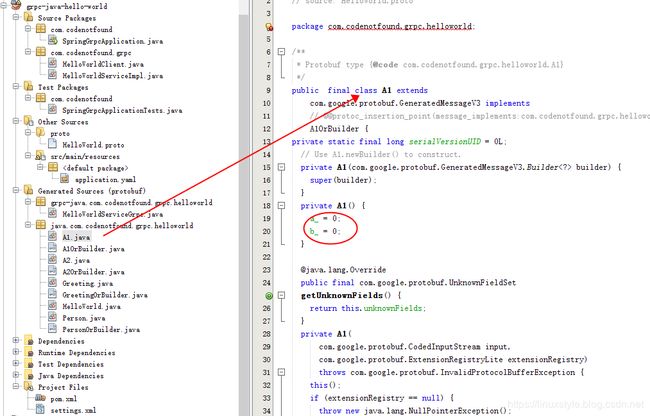This screenshot has height=416, width=650.
Task: Click the Project Files folder icon
Action: 29,387
